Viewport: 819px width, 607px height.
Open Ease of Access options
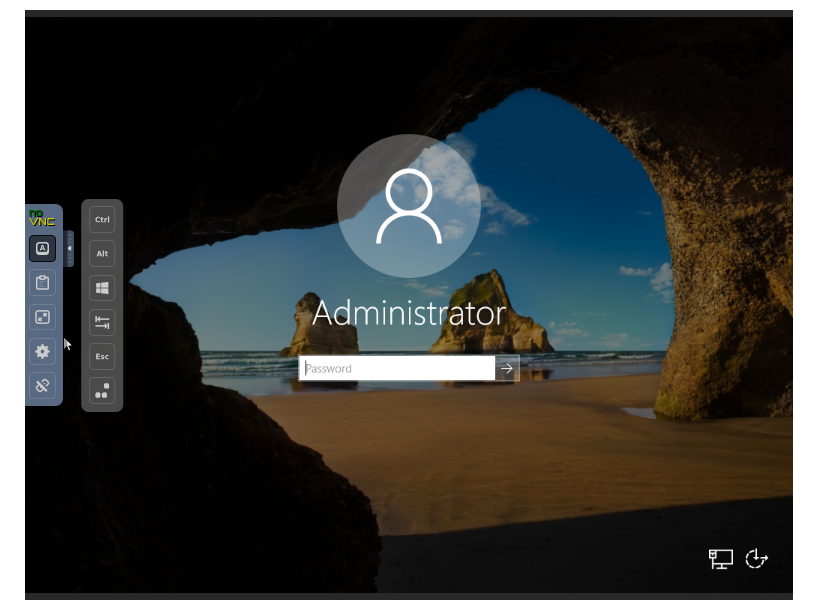757,559
